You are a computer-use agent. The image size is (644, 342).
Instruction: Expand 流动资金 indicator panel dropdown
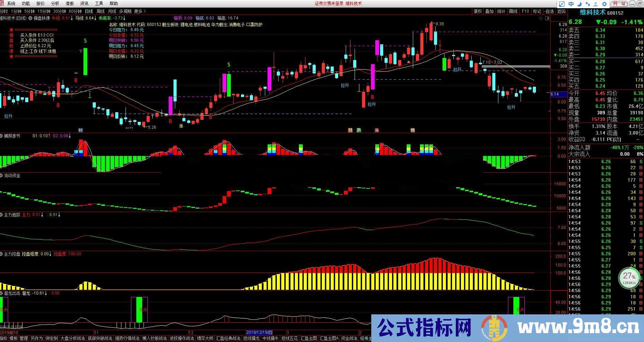(2, 175)
